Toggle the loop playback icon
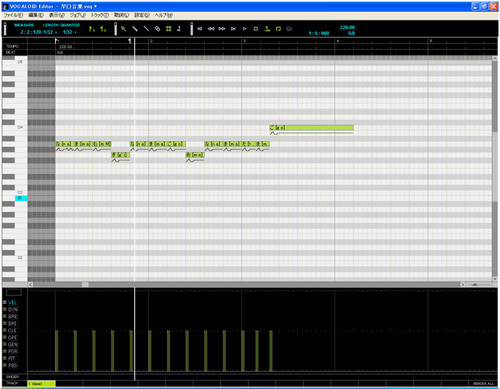This screenshot has width=500, height=389. tap(278, 29)
